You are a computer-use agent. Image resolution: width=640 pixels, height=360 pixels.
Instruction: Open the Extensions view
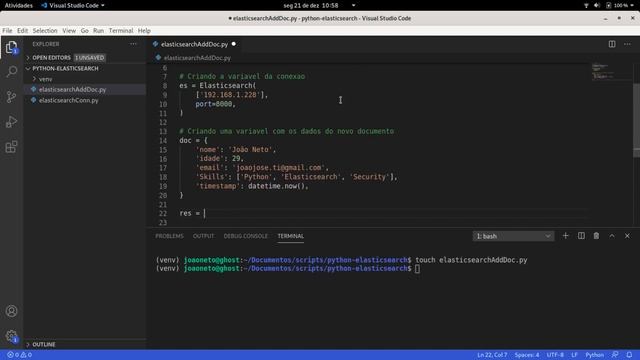click(x=11, y=147)
